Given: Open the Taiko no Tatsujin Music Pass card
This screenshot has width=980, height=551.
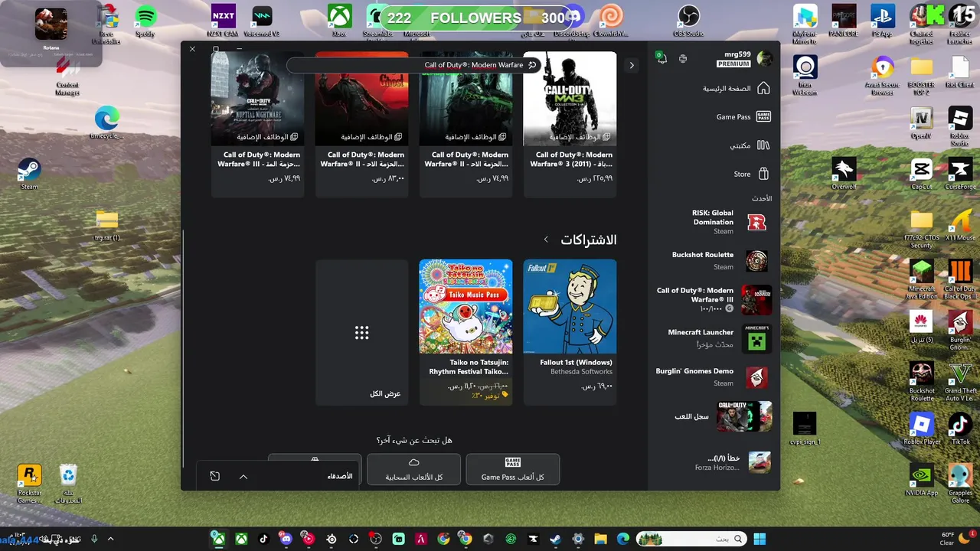Looking at the screenshot, I should 465,331.
